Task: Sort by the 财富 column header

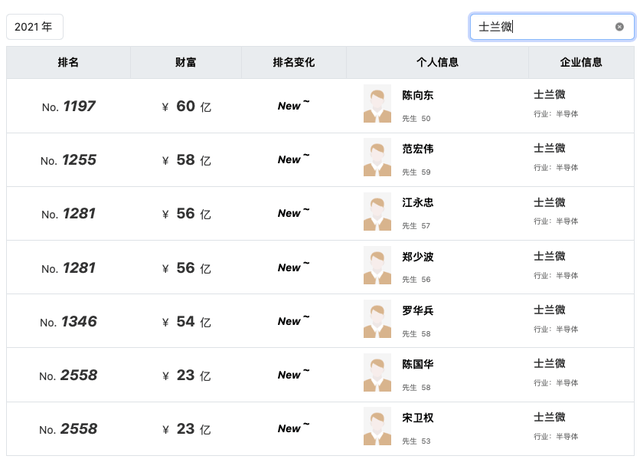Action: click(x=185, y=62)
